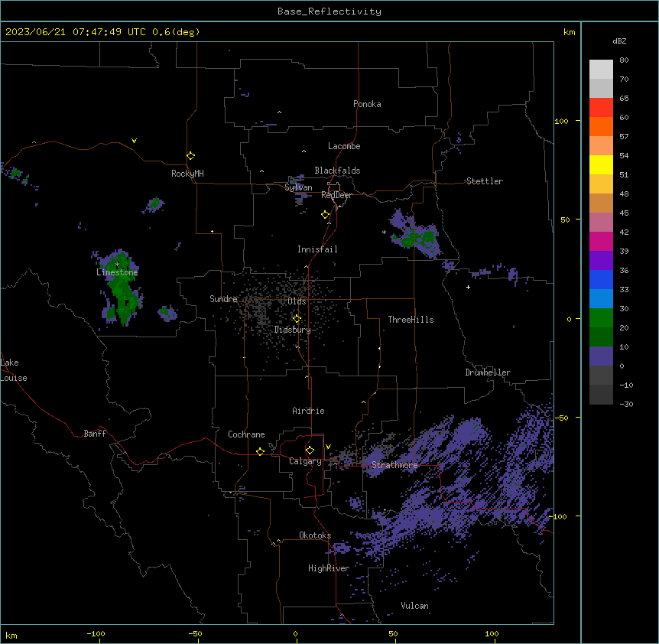Image resolution: width=659 pixels, height=644 pixels.
Task: Click the Base_Reflectivity title text
Action: (329, 11)
